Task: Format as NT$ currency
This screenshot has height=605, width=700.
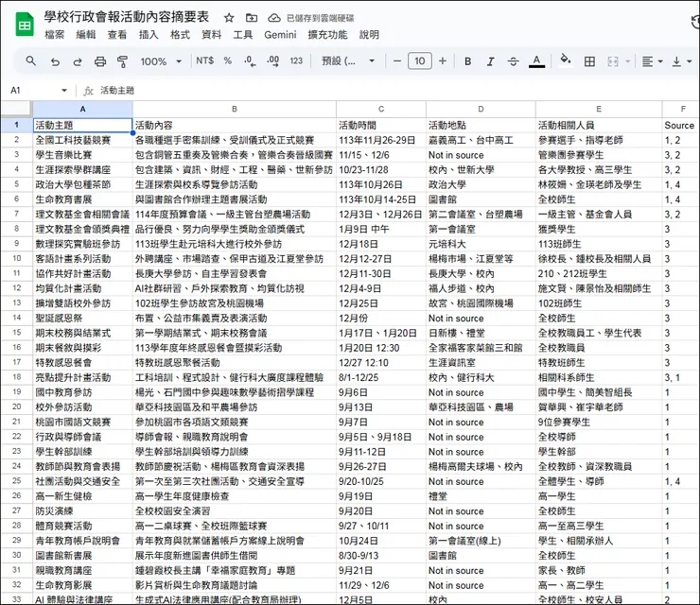Action: click(205, 60)
